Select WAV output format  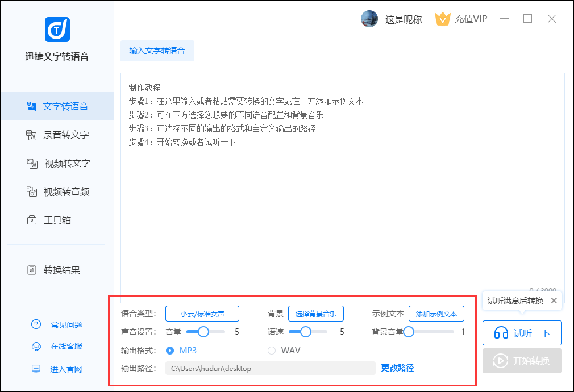[x=272, y=351]
